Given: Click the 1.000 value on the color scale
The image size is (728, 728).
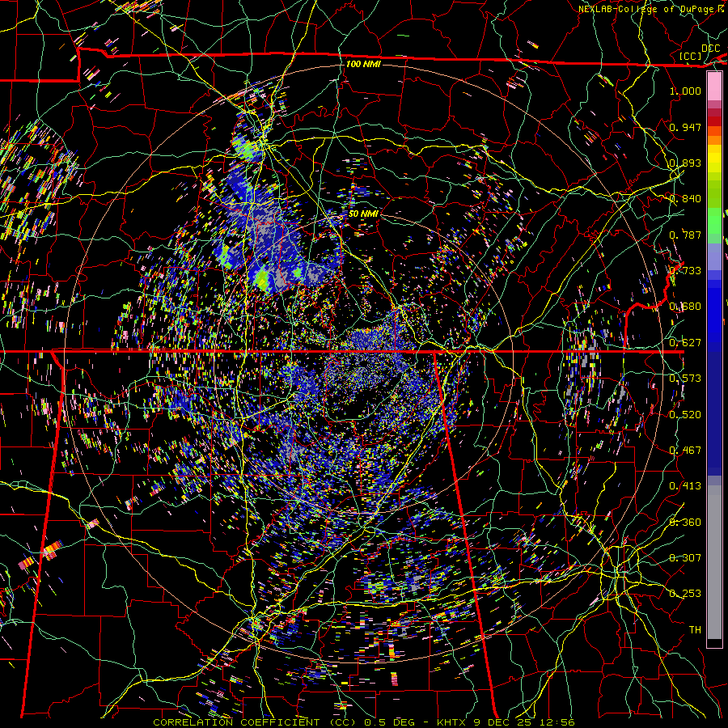Looking at the screenshot, I should (x=685, y=91).
